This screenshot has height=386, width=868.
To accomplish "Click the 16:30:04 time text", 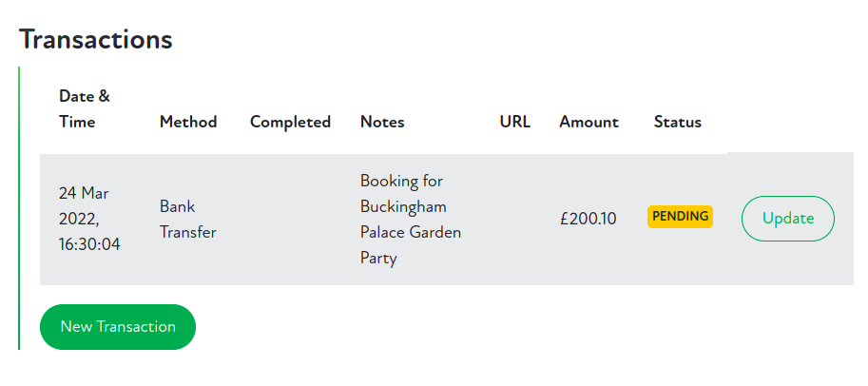I will point(89,244).
